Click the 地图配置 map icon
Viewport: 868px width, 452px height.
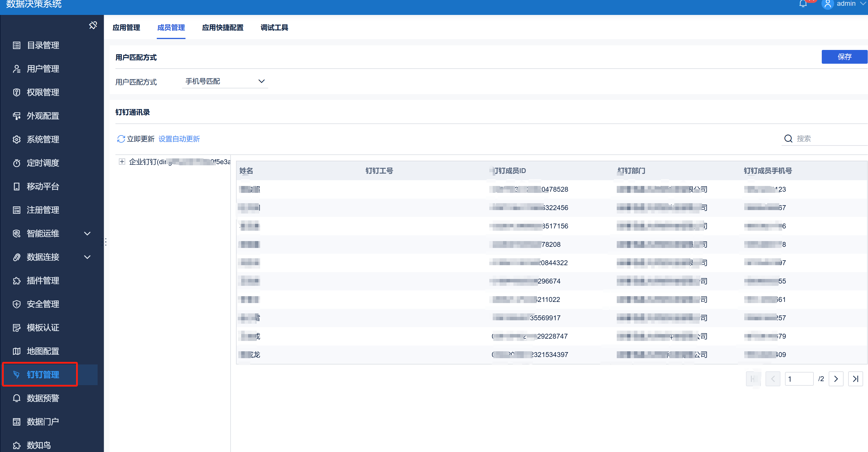pos(17,351)
